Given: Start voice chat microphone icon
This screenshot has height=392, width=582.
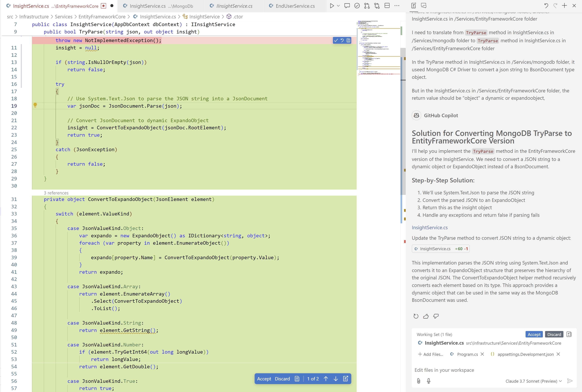Looking at the screenshot, I should pyautogui.click(x=429, y=381).
